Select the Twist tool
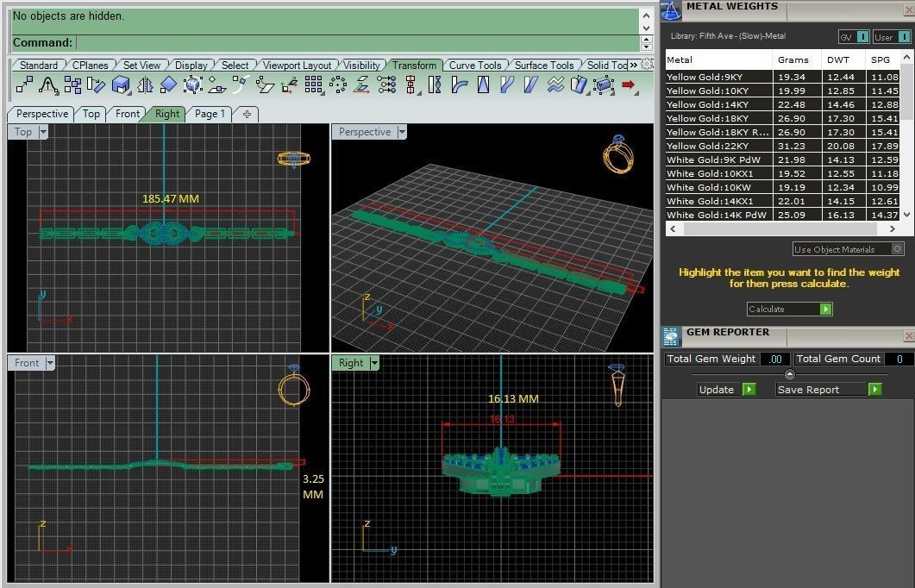 pyautogui.click(x=435, y=85)
